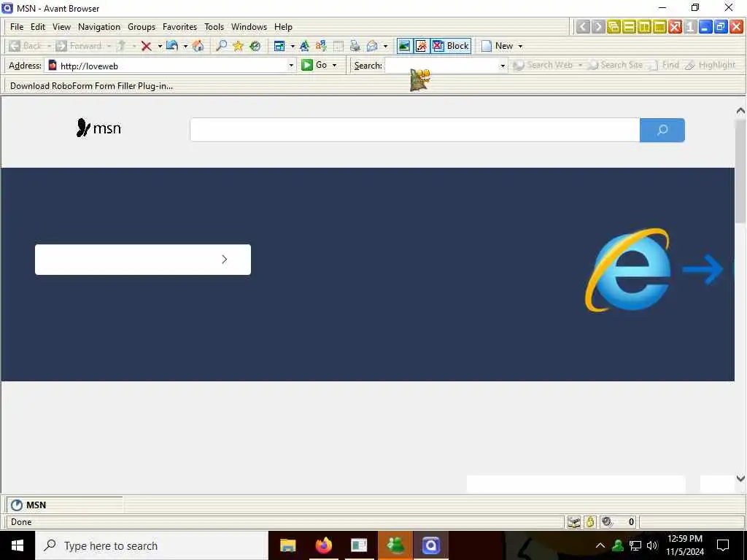Image resolution: width=747 pixels, height=560 pixels.
Task: Click the text size 'A' icon
Action: (x=304, y=46)
